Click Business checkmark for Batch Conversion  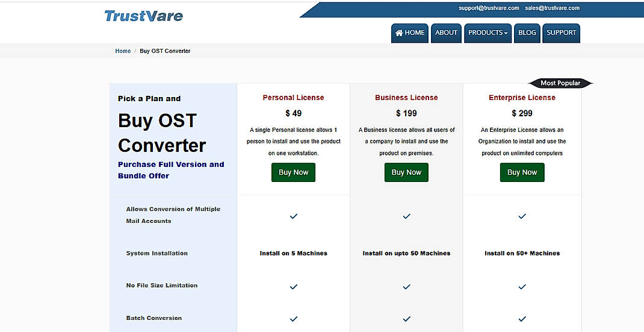(x=406, y=319)
